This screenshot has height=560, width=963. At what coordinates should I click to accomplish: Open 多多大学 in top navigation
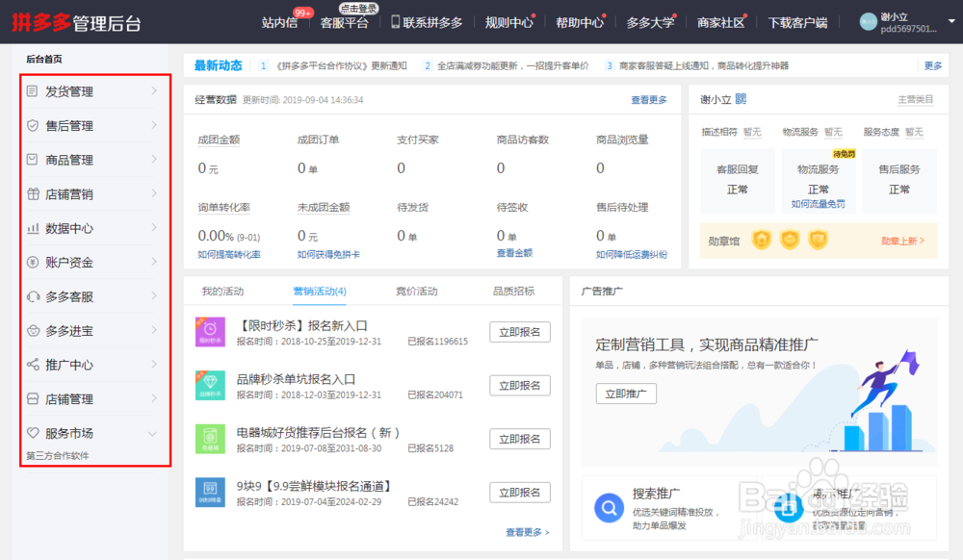pyautogui.click(x=650, y=23)
